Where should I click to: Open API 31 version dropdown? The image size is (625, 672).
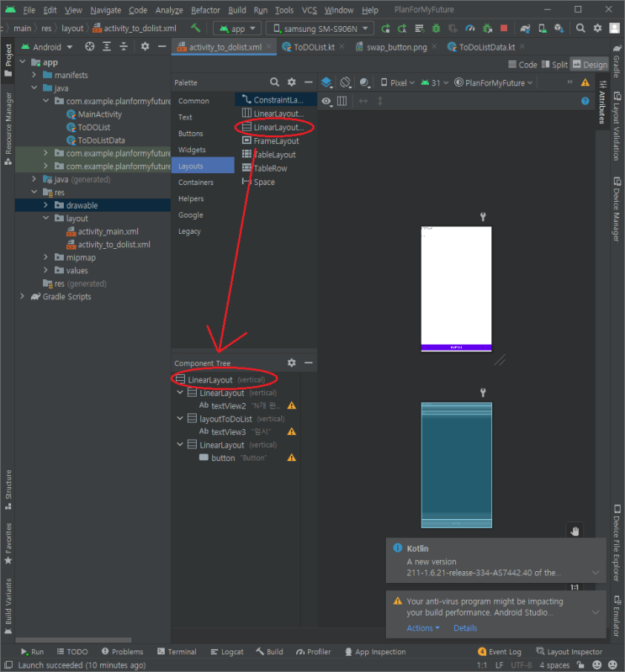pos(435,82)
